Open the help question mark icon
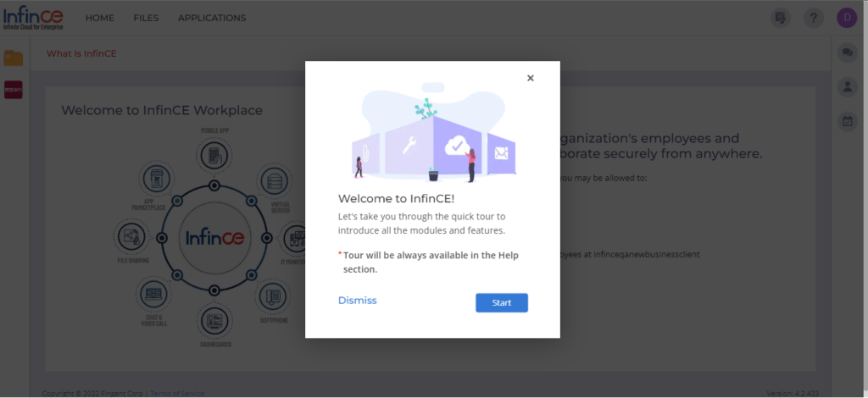Viewport: 868px width, 398px height. 813,19
